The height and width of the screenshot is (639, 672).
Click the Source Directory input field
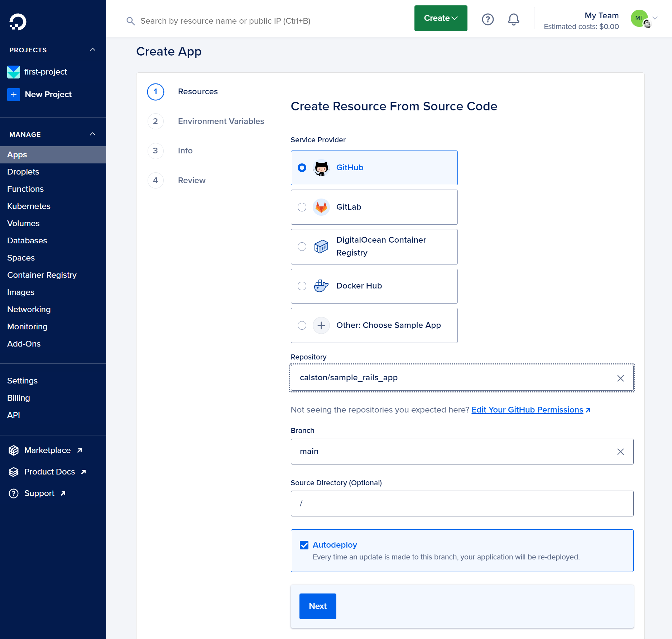(462, 504)
